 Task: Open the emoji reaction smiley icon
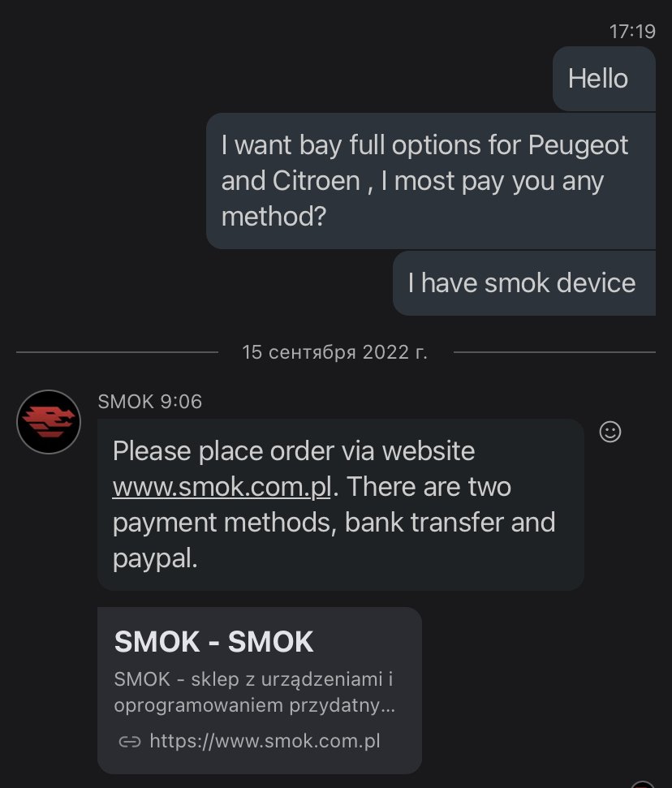(610, 432)
